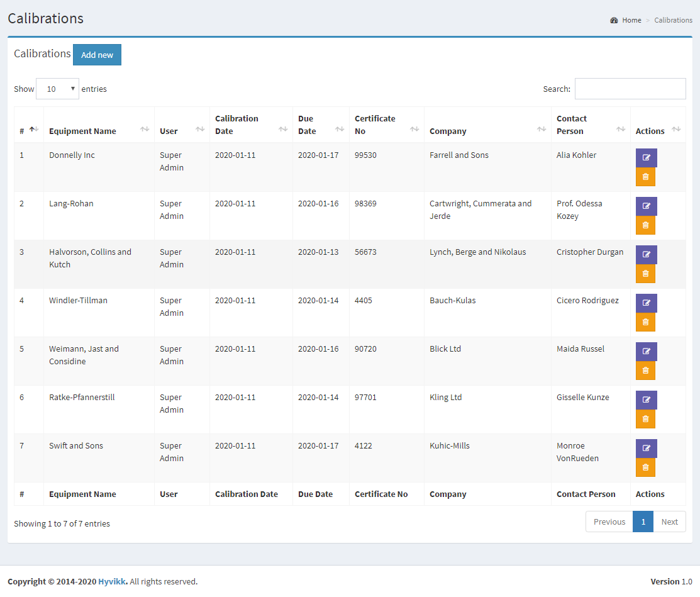Click contact 'Monroe VonRueden'
The width and height of the screenshot is (700, 597).
point(577,452)
